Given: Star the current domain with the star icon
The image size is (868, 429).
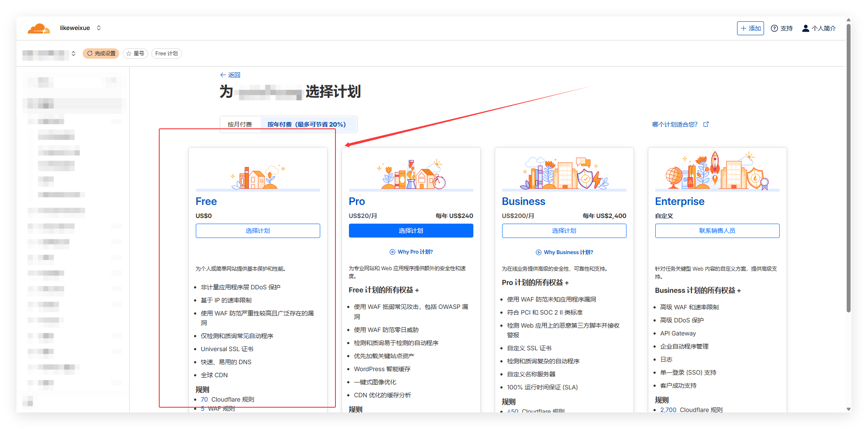Looking at the screenshot, I should coord(128,53).
